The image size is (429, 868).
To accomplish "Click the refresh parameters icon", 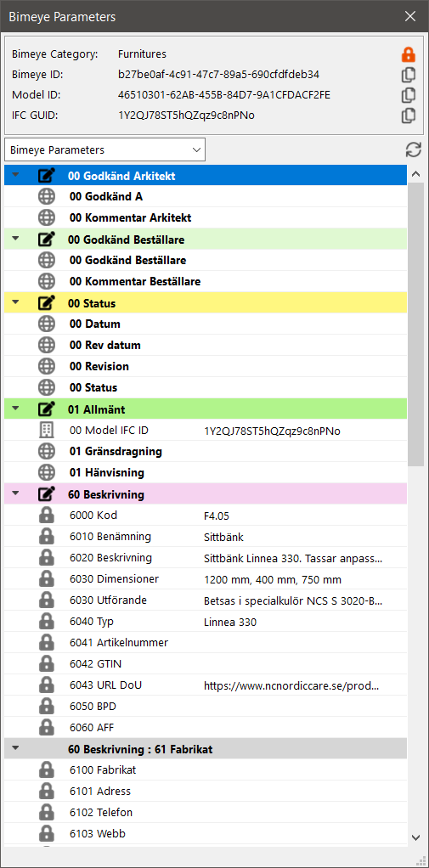I will (x=414, y=149).
